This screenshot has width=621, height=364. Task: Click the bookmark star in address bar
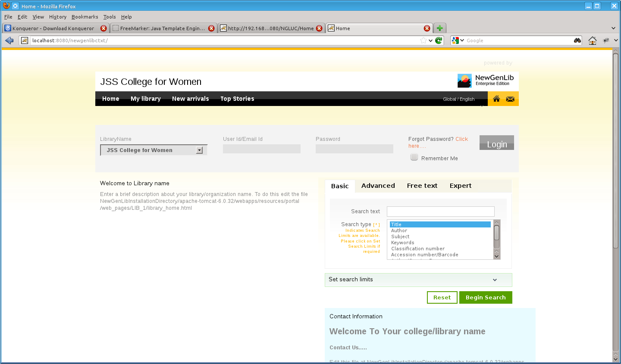[x=423, y=40]
